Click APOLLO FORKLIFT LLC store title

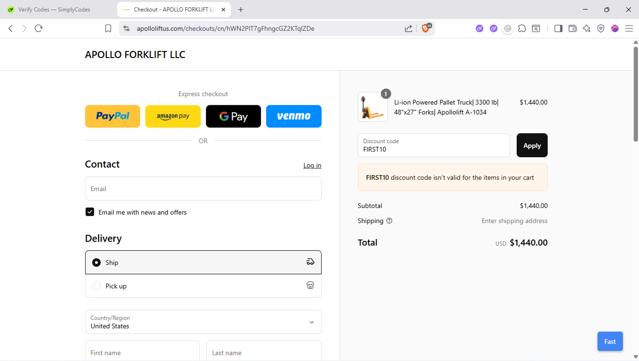pyautogui.click(x=135, y=55)
